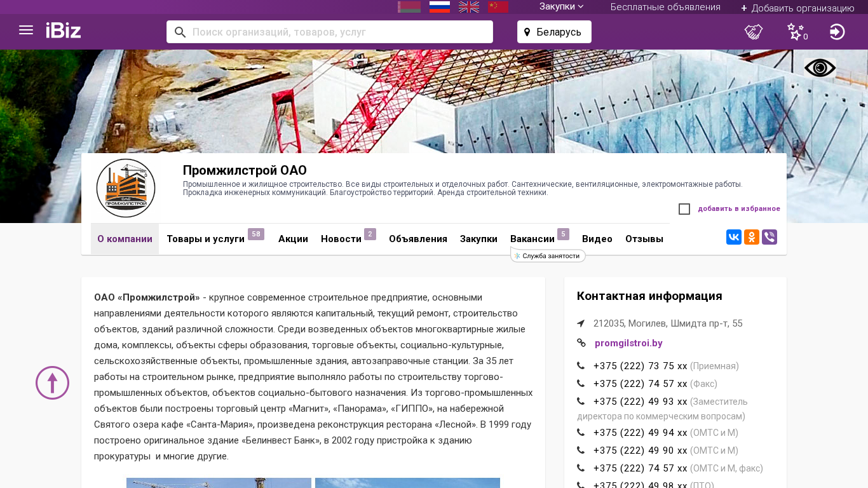Click the login arrow icon
This screenshot has height=488, width=868.
[837, 32]
